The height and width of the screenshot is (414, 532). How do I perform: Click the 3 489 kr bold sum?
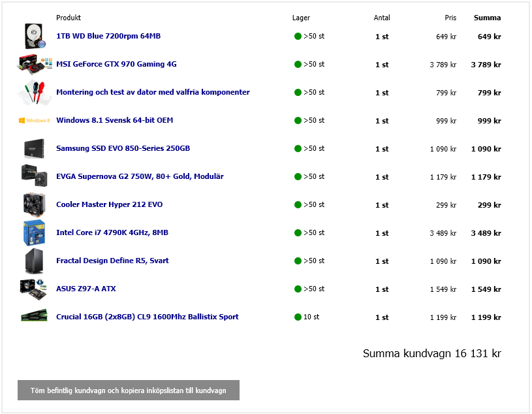click(486, 233)
